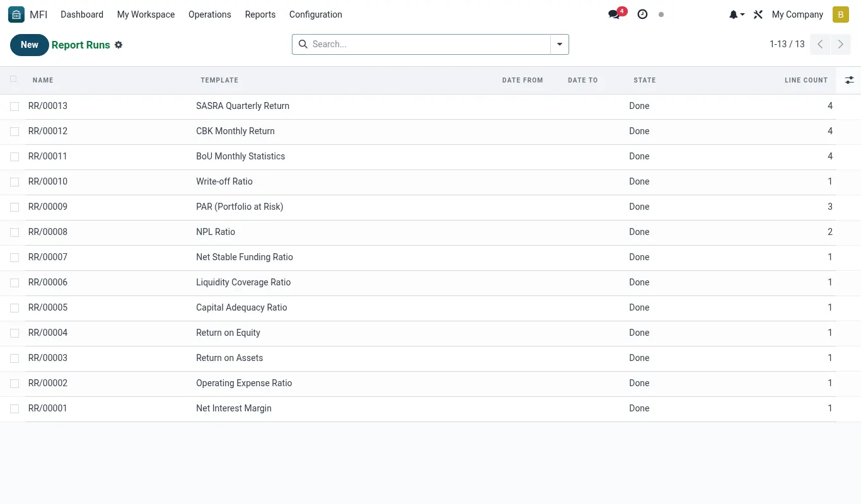Click the Report Runs gear actions icon
Viewport: 861px width, 504px height.
pyautogui.click(x=118, y=45)
